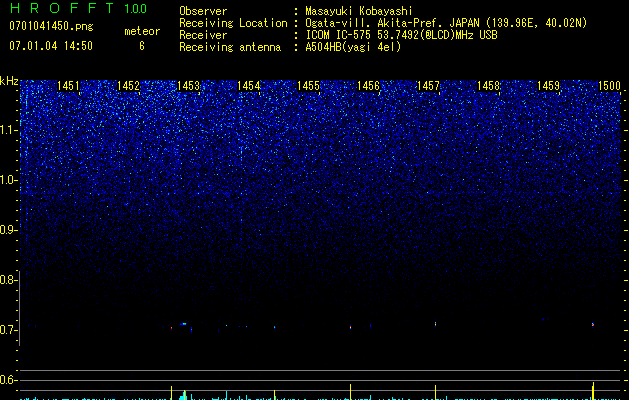Select the filename 0701041450.png
This screenshot has height=400, width=629.
click(51, 26)
